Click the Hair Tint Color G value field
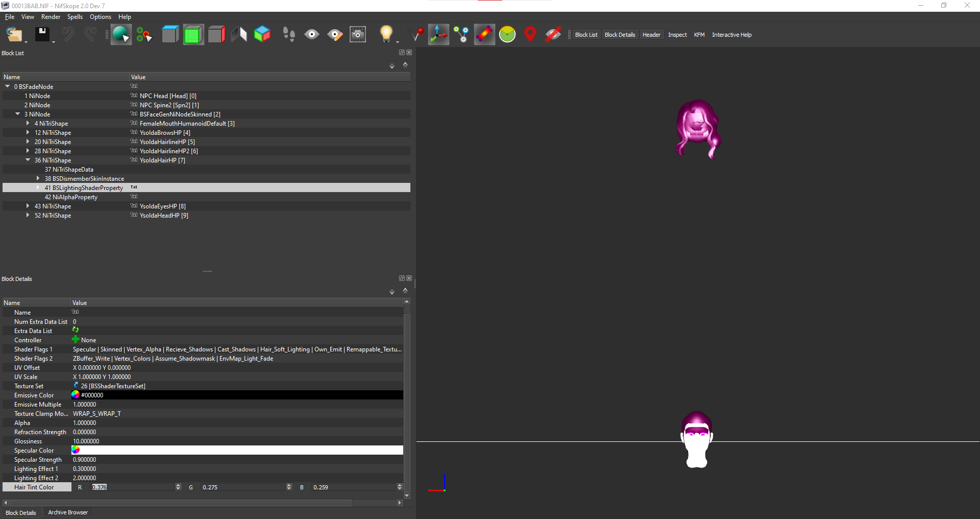The height and width of the screenshot is (519, 980). [242, 487]
